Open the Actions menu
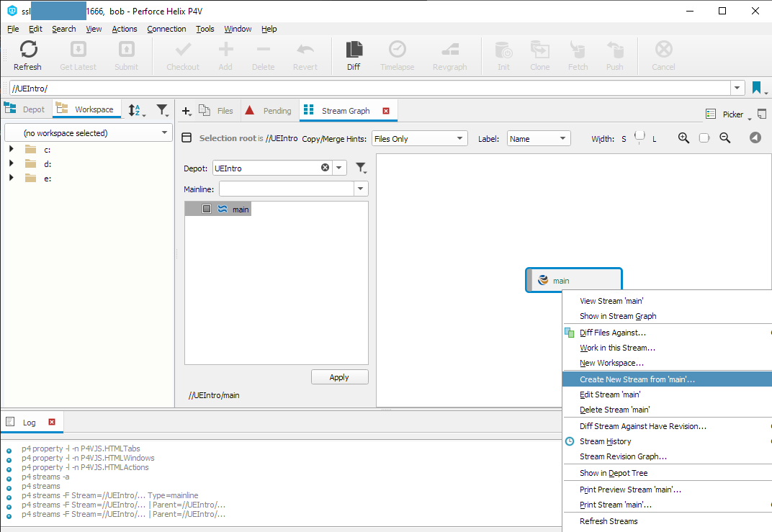The height and width of the screenshot is (532, 772). pos(125,29)
